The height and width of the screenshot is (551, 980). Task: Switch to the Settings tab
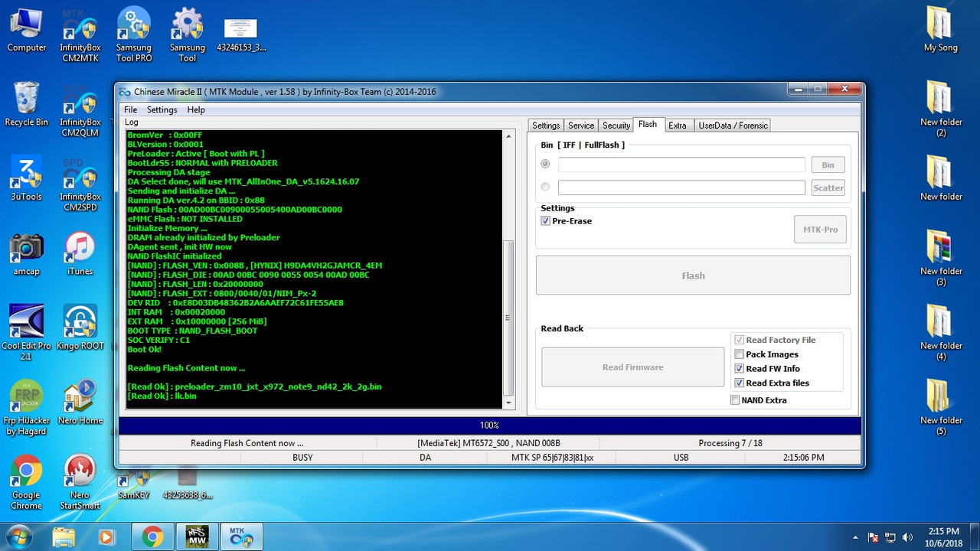(546, 126)
